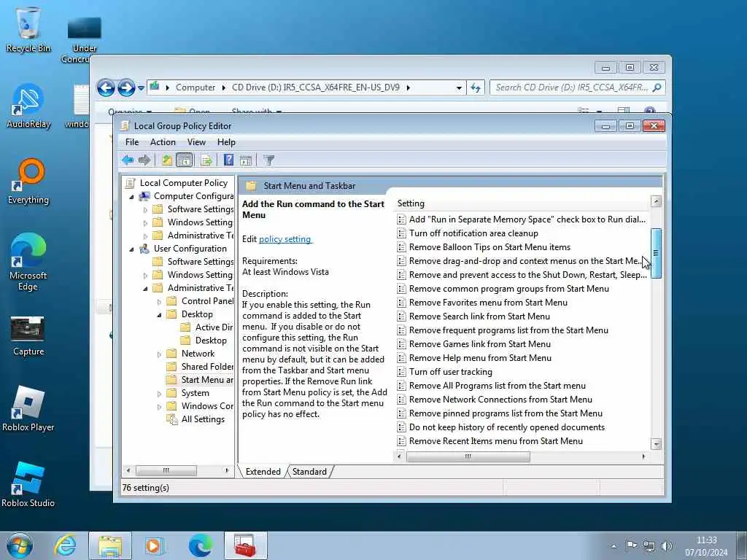The height and width of the screenshot is (560, 747).
Task: Click the settings list vertical scrollbar thumb
Action: (656, 253)
